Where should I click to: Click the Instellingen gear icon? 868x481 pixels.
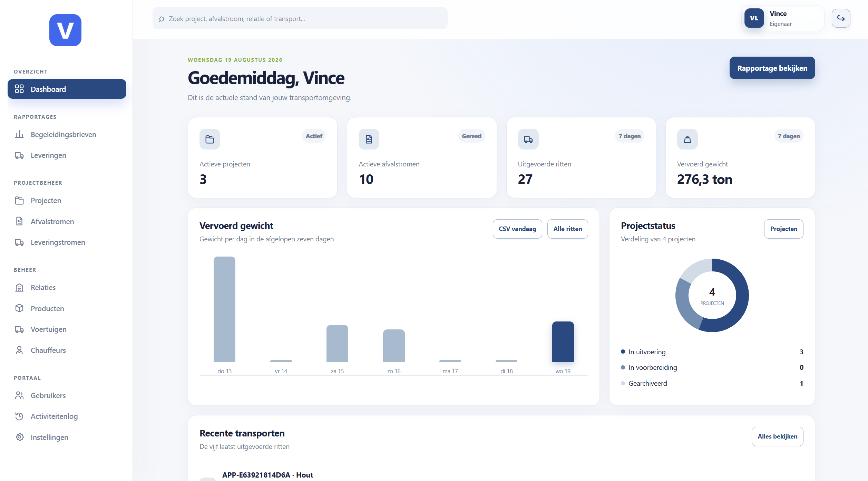(19, 437)
